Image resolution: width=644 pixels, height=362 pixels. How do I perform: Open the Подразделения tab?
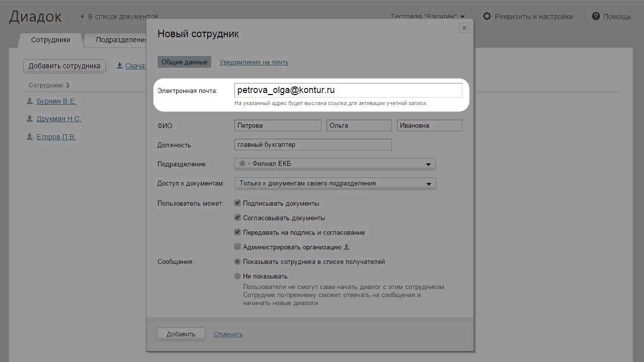tap(121, 40)
